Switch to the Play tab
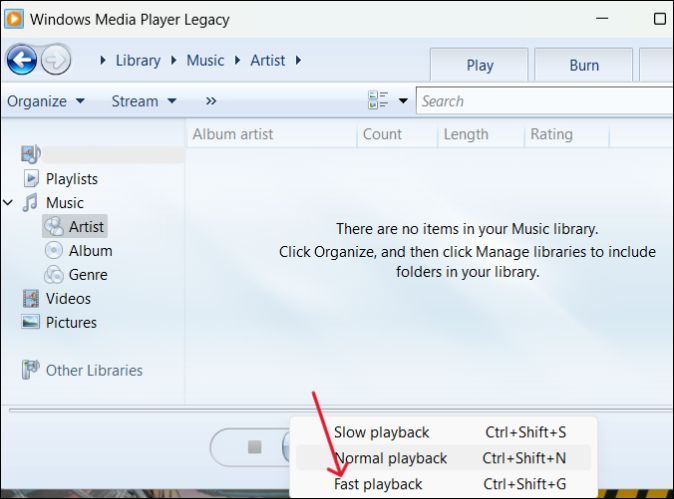 point(480,65)
